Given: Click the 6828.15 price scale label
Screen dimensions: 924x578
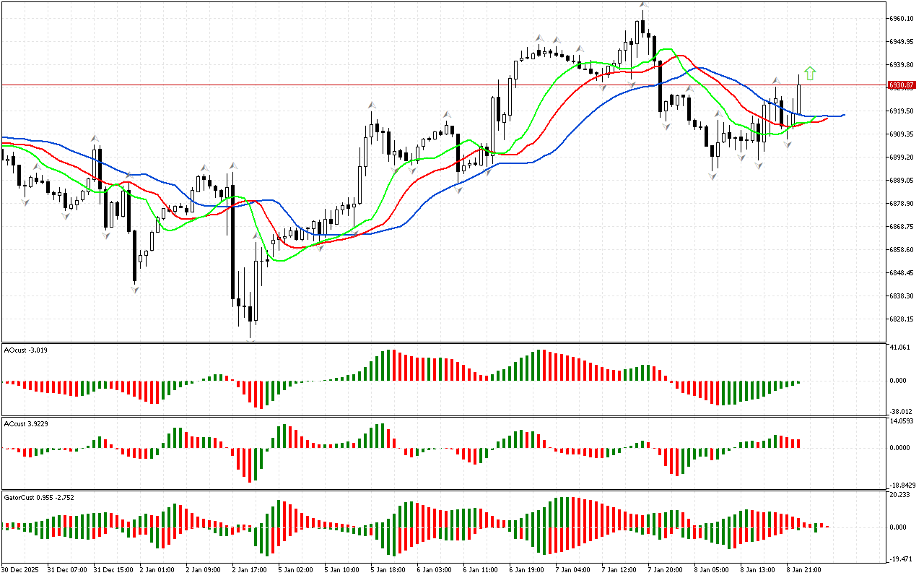Looking at the screenshot, I should click(902, 319).
